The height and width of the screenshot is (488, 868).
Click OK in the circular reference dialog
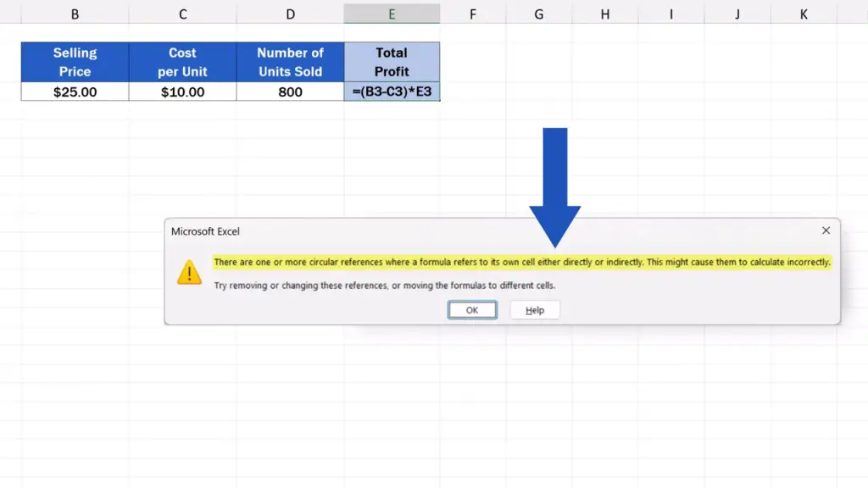coord(472,310)
